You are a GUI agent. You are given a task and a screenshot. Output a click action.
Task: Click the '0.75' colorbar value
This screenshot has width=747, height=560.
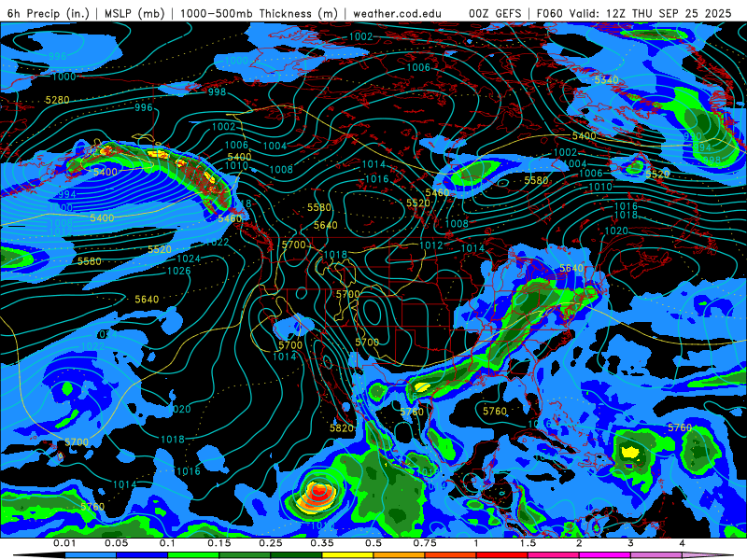click(x=425, y=543)
